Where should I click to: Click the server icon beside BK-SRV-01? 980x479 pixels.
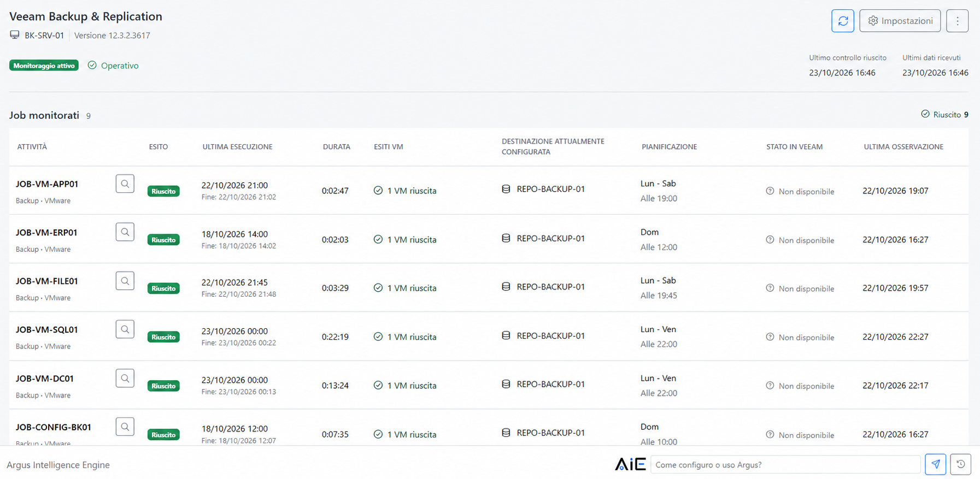15,35
